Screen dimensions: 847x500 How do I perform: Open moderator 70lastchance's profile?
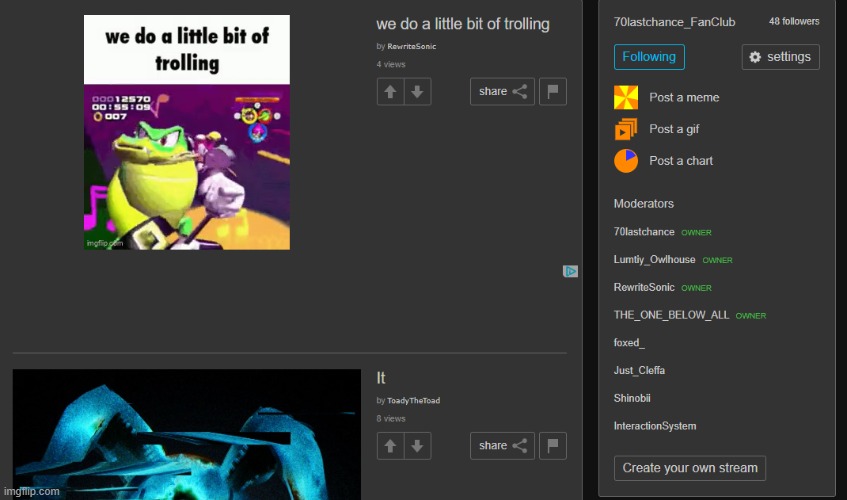644,232
